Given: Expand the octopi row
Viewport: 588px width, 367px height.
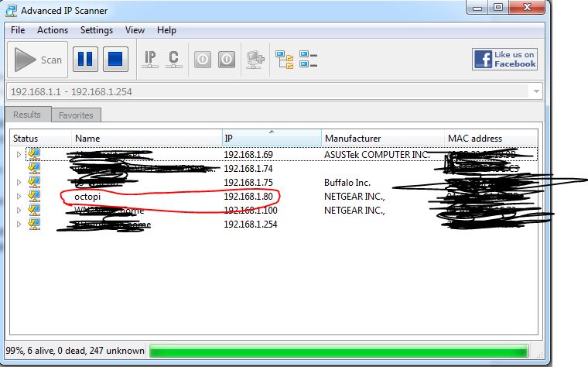Looking at the screenshot, I should (x=19, y=196).
